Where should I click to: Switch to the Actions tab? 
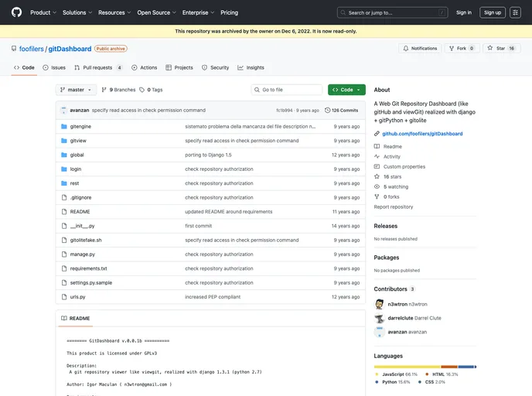point(144,68)
